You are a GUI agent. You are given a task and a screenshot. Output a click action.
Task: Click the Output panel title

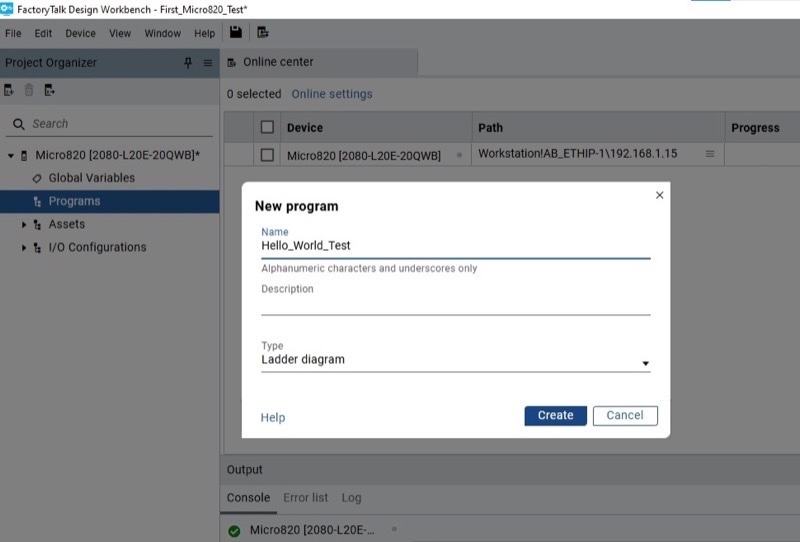[x=244, y=470]
